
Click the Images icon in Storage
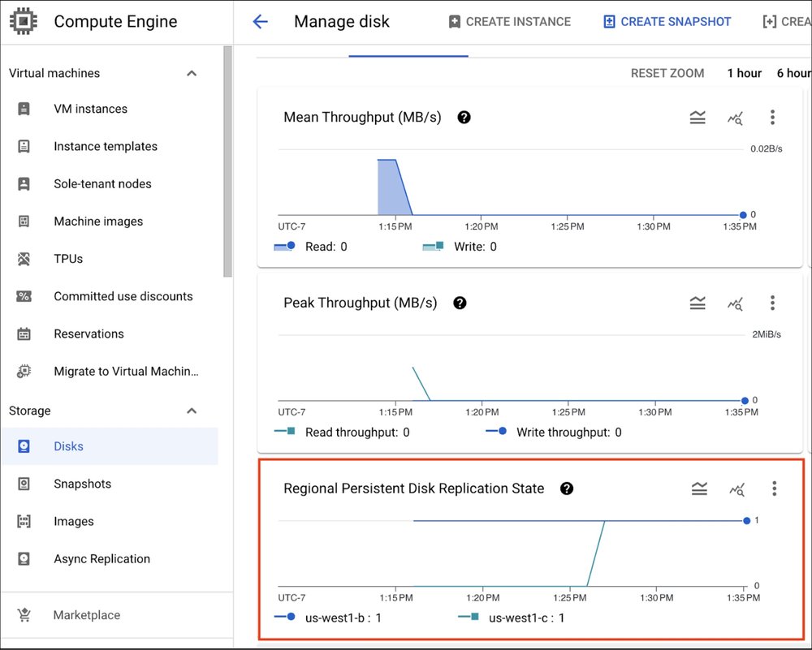pos(24,521)
